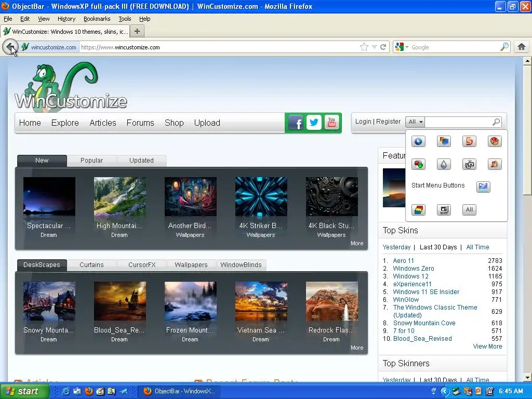This screenshot has width=532, height=399.
Task: Open the File menu
Action: click(8, 19)
